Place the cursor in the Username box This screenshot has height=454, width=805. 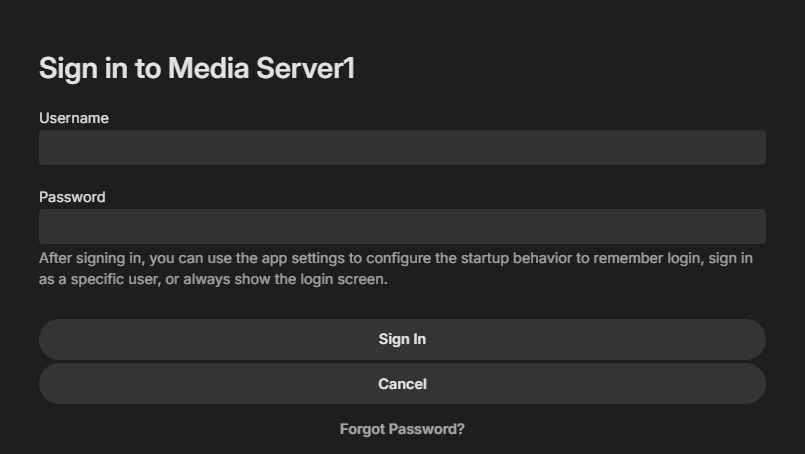(x=402, y=147)
